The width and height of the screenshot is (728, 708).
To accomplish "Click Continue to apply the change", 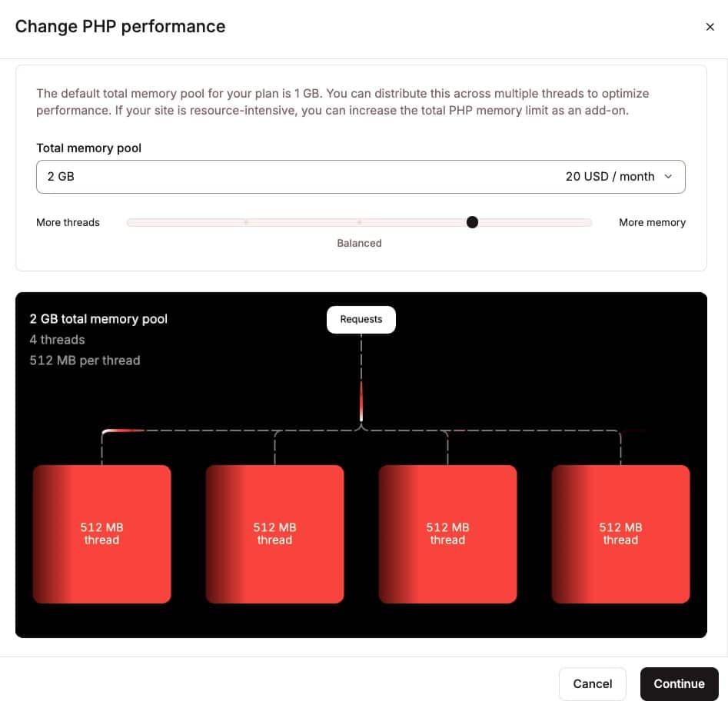I will coord(679,683).
